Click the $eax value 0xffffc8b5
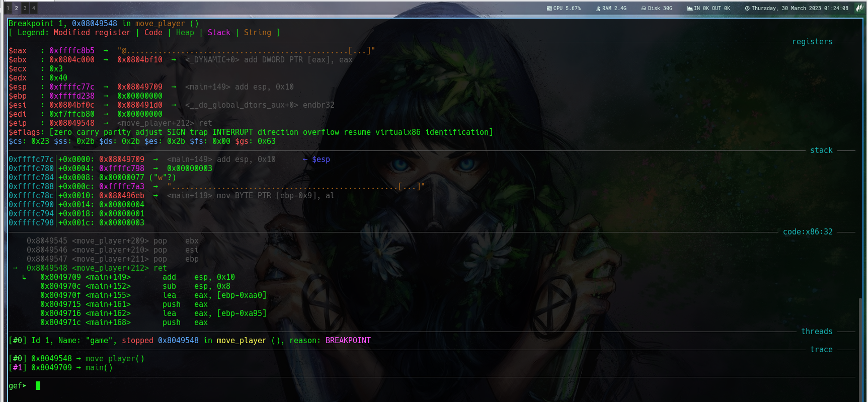The image size is (868, 402). coord(72,50)
